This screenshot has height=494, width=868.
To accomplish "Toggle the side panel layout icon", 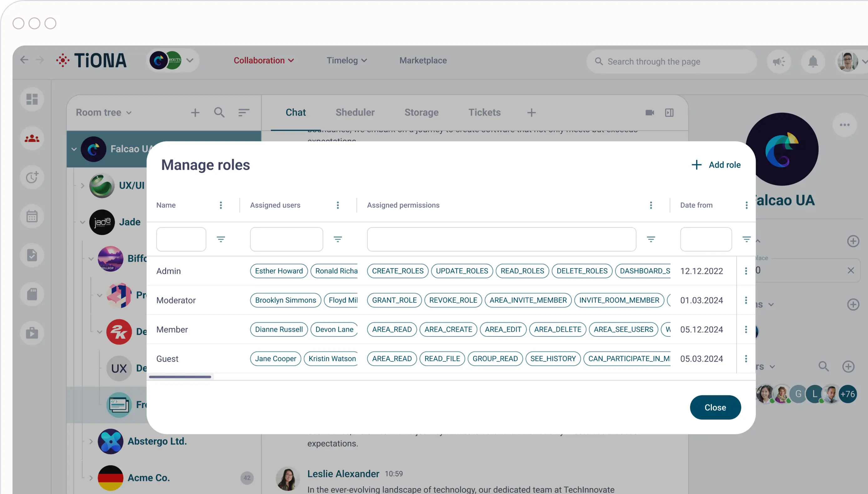I will [x=669, y=113].
